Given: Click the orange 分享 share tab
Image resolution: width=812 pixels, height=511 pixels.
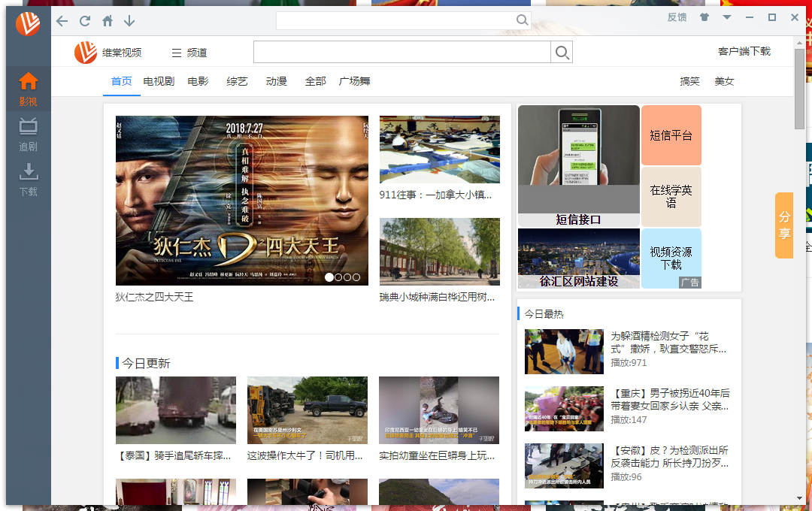Looking at the screenshot, I should [x=784, y=225].
